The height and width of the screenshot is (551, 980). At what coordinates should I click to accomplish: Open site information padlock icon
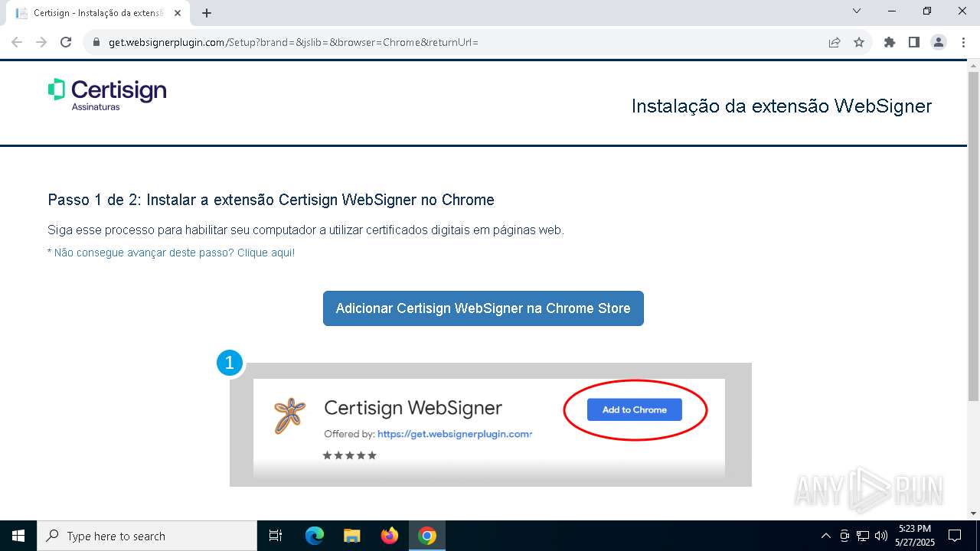96,42
